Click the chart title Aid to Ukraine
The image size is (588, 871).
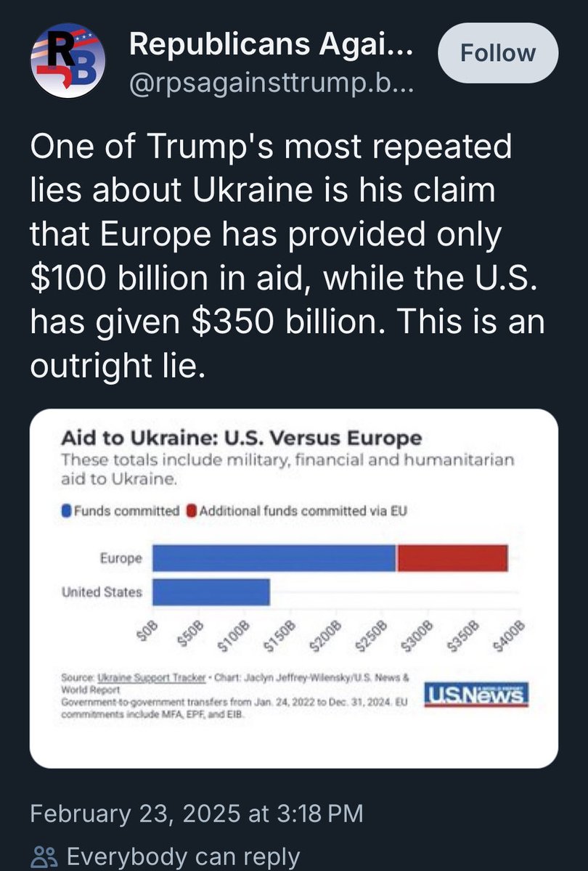pos(241,438)
